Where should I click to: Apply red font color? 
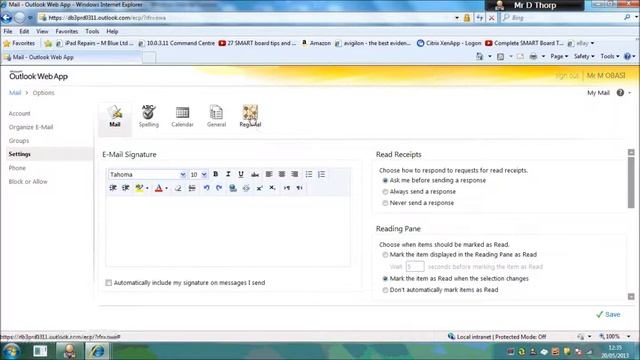point(159,188)
